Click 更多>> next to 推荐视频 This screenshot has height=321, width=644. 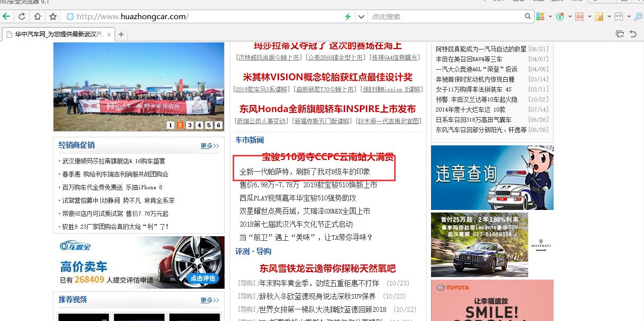[x=210, y=300]
